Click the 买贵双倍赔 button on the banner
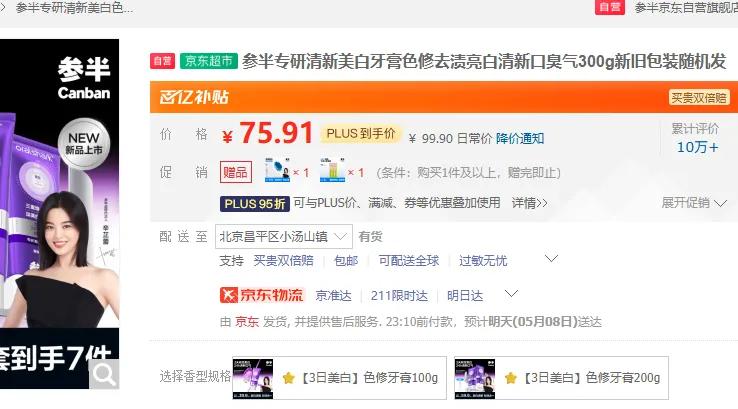738x409 pixels. point(699,98)
